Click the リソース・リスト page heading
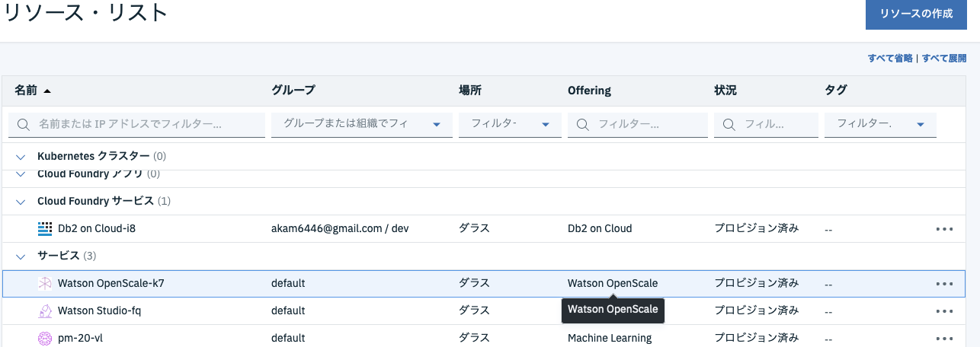The image size is (980, 347). (86, 13)
